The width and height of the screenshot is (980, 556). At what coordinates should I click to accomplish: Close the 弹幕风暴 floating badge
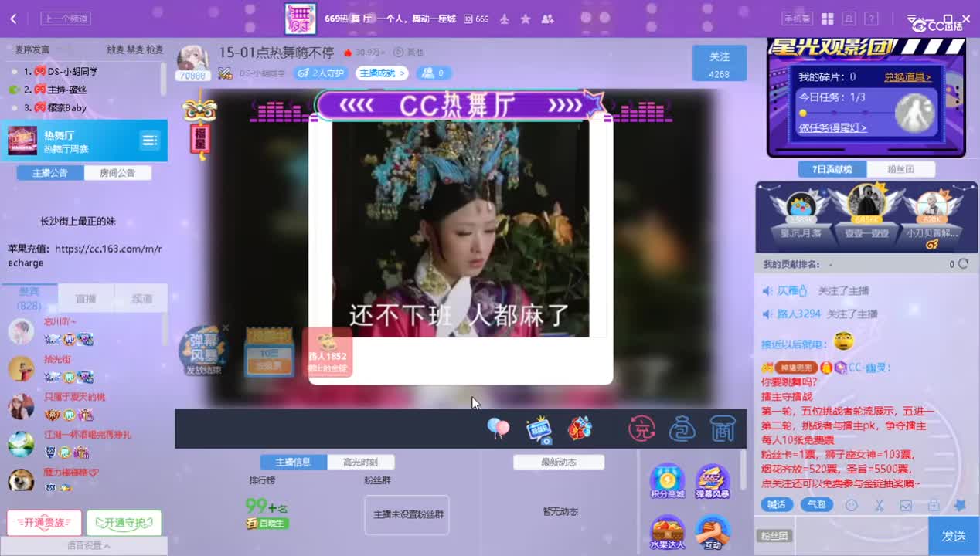pyautogui.click(x=225, y=328)
